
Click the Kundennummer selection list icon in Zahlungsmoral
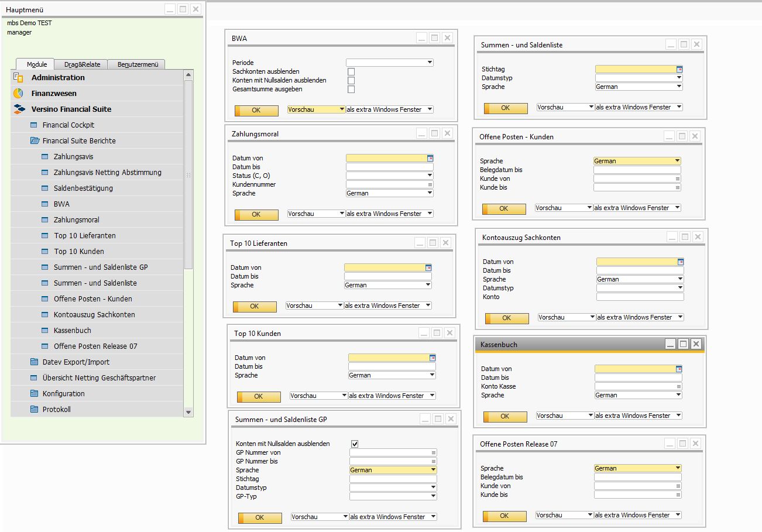tap(430, 184)
